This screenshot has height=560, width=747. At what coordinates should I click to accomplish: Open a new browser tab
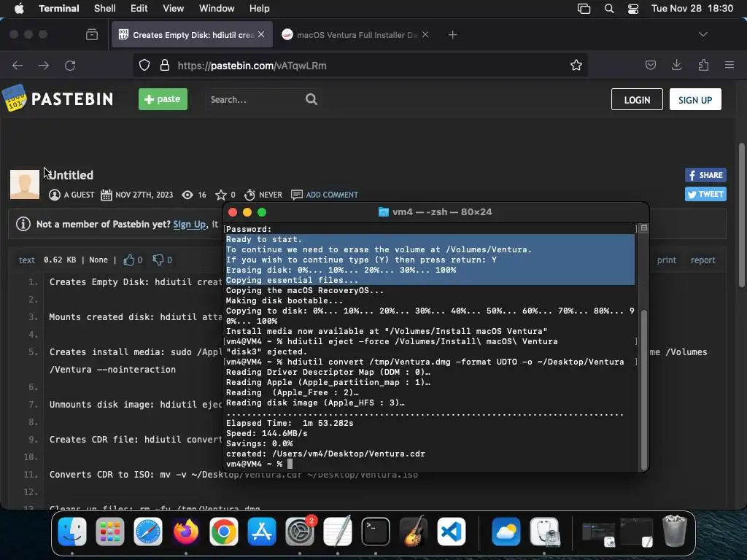(x=452, y=35)
